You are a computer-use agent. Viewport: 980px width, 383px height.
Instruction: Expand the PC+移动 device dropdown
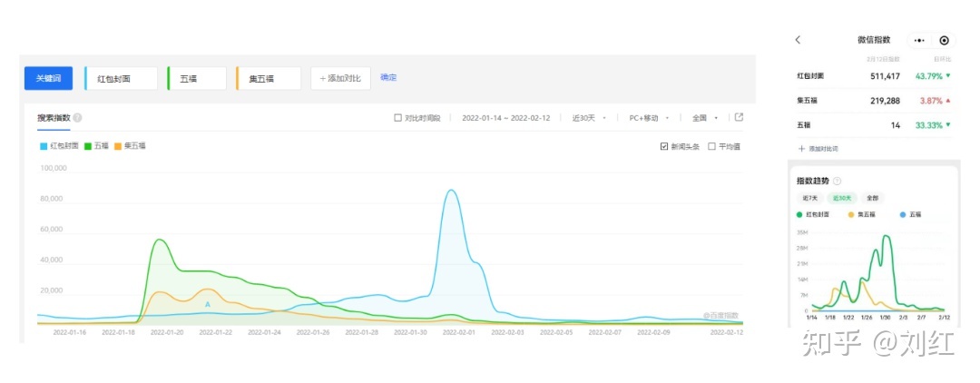648,118
